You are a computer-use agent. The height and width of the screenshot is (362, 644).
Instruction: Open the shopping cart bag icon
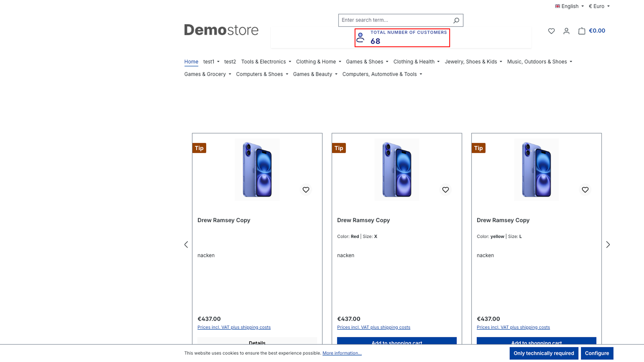[582, 31]
